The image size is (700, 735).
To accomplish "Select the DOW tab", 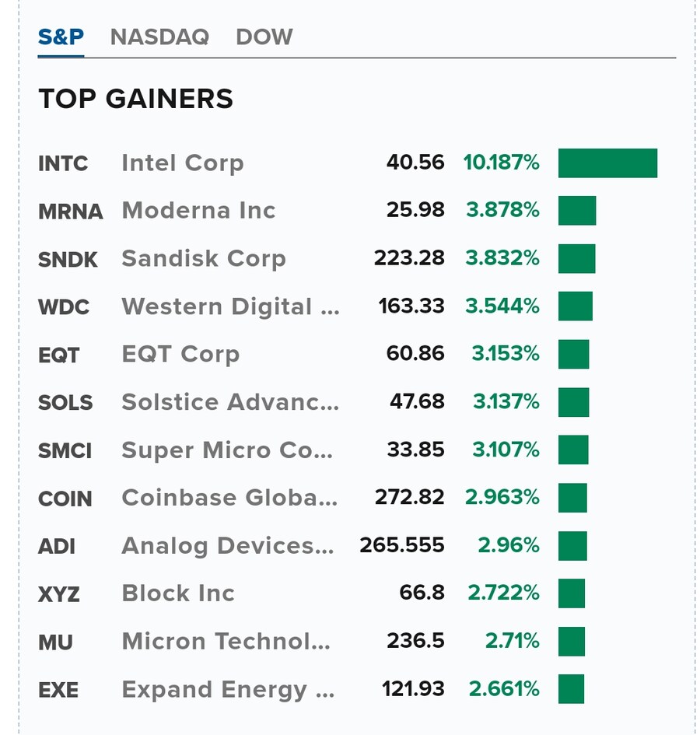I will coord(264,37).
